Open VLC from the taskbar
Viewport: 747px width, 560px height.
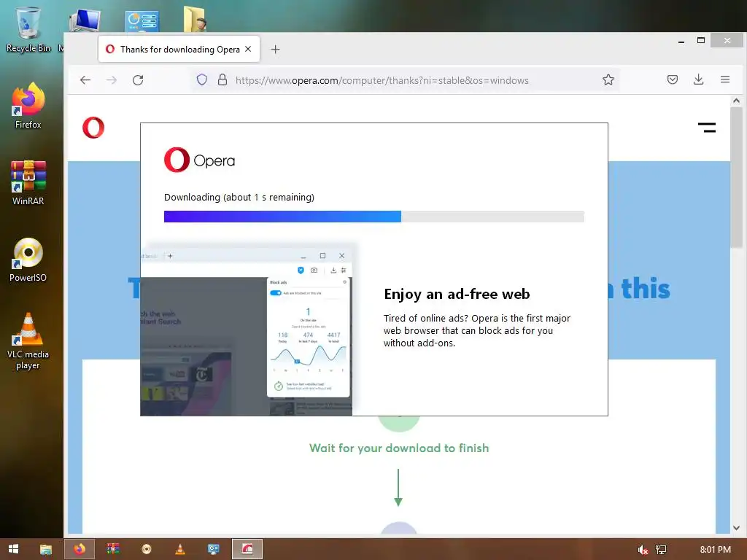(x=180, y=549)
